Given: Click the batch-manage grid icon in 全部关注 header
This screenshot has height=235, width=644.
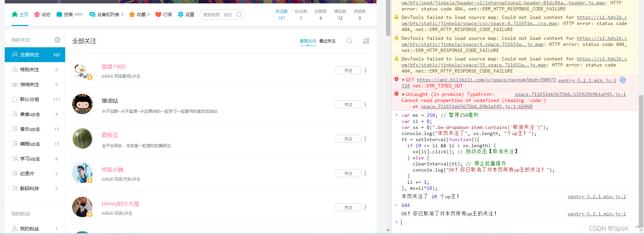Looking at the screenshot, I should [x=366, y=41].
